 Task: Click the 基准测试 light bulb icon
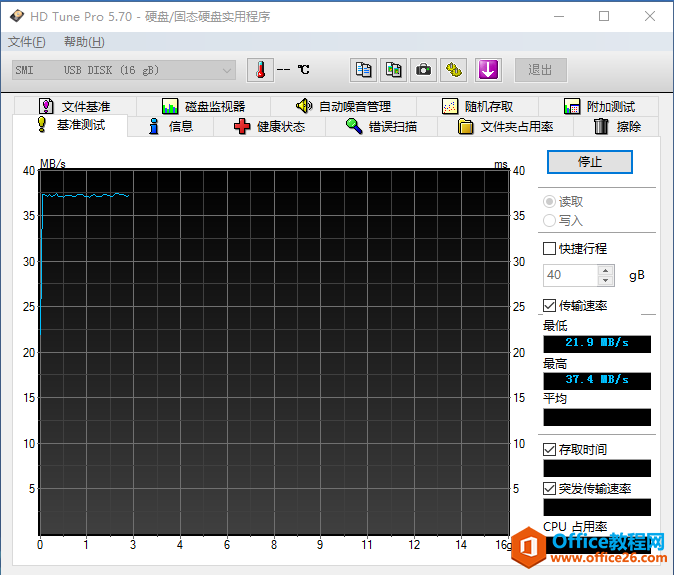click(x=42, y=125)
